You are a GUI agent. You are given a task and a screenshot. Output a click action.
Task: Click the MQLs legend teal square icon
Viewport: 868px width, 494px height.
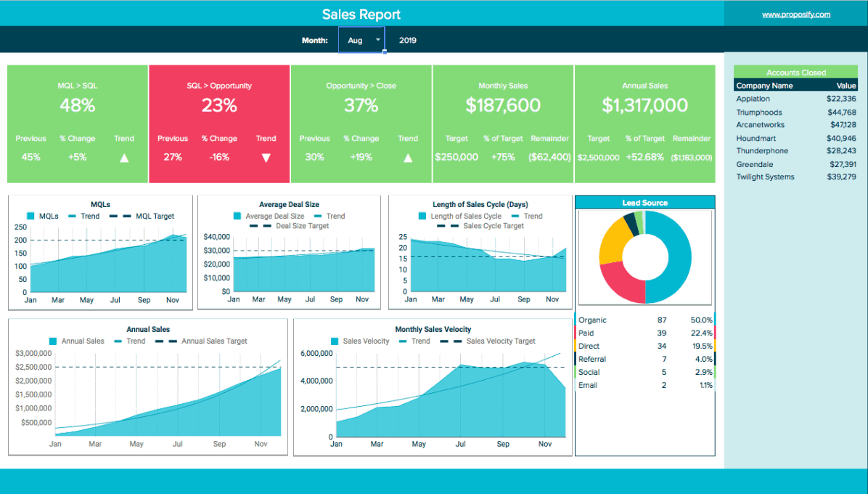coord(30,216)
